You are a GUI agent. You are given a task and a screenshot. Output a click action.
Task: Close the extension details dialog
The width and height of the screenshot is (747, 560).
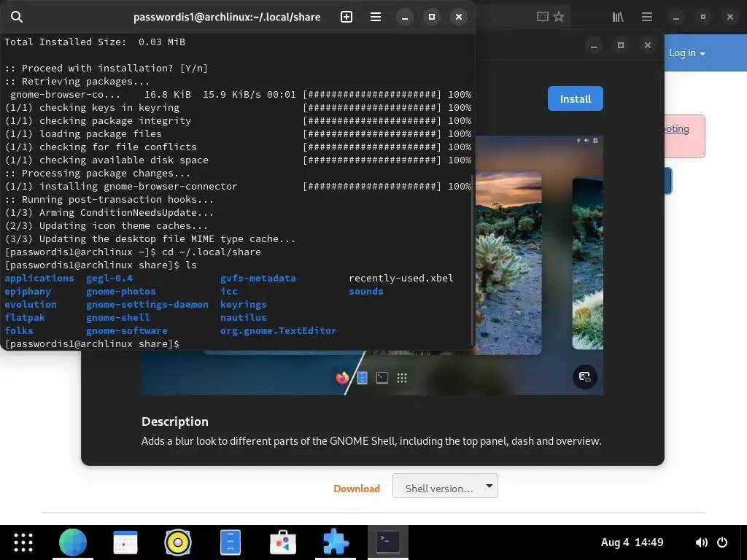click(648, 45)
